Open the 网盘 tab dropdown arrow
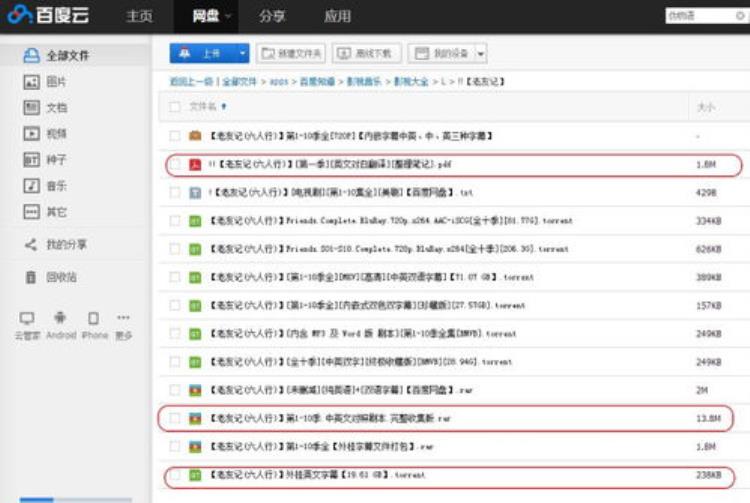This screenshot has width=750, height=503. point(229,17)
